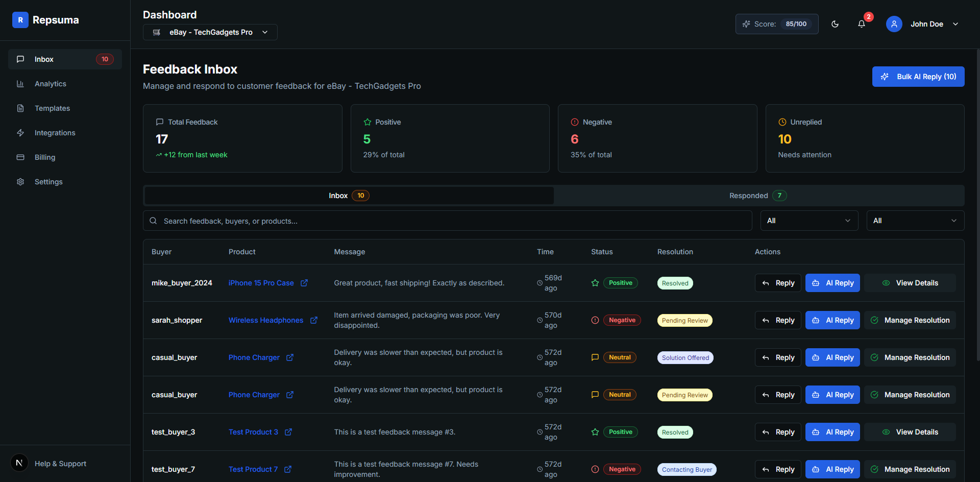Expand the first All filter dropdown
Viewport: 980px width, 482px height.
(x=808, y=221)
